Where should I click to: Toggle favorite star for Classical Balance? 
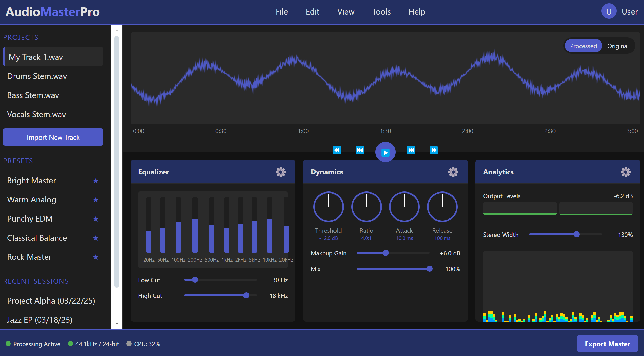(96, 238)
